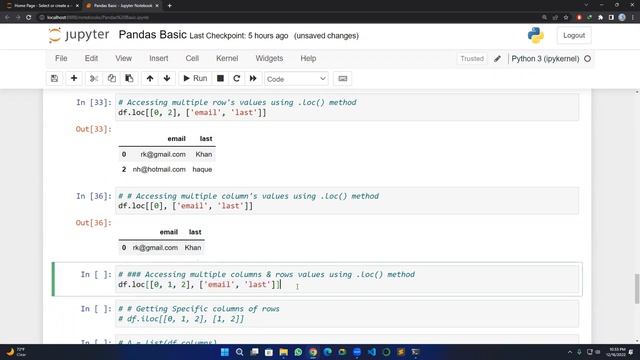Viewport: 640px width, 360px height.
Task: Click the email header in Out[33] table
Action: pyautogui.click(x=176, y=139)
